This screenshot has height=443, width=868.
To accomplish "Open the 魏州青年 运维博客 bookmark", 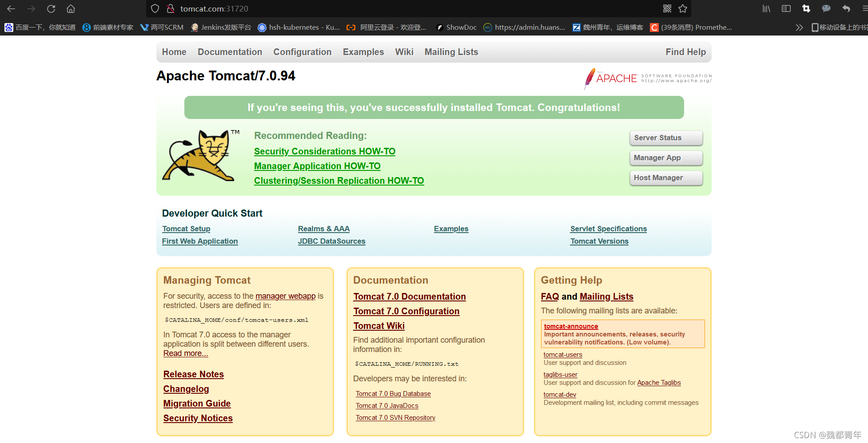I will click(608, 28).
